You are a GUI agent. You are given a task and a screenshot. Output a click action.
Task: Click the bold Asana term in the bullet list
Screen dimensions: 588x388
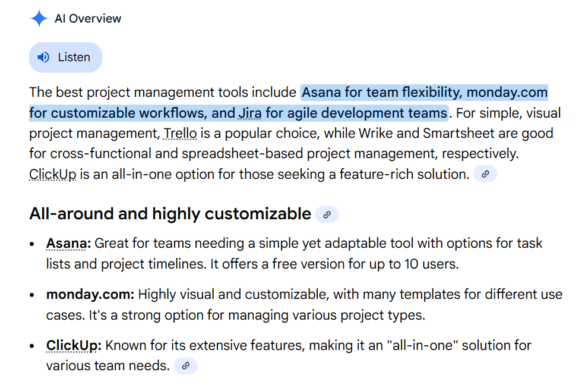click(x=68, y=244)
